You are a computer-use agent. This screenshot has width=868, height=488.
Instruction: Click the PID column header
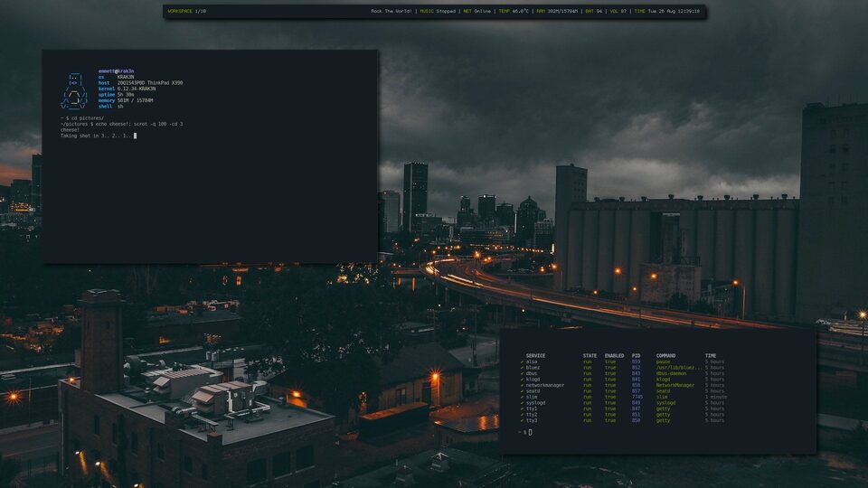tap(636, 356)
